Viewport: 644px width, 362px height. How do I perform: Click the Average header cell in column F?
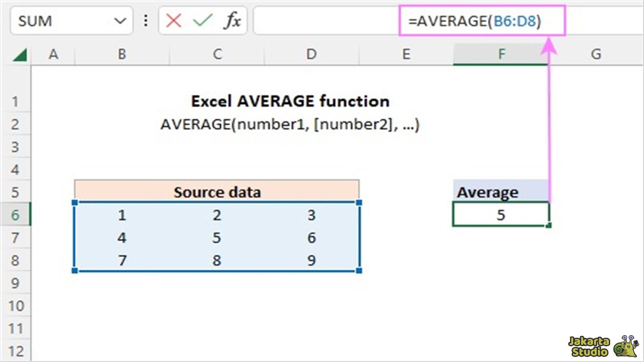(501, 192)
